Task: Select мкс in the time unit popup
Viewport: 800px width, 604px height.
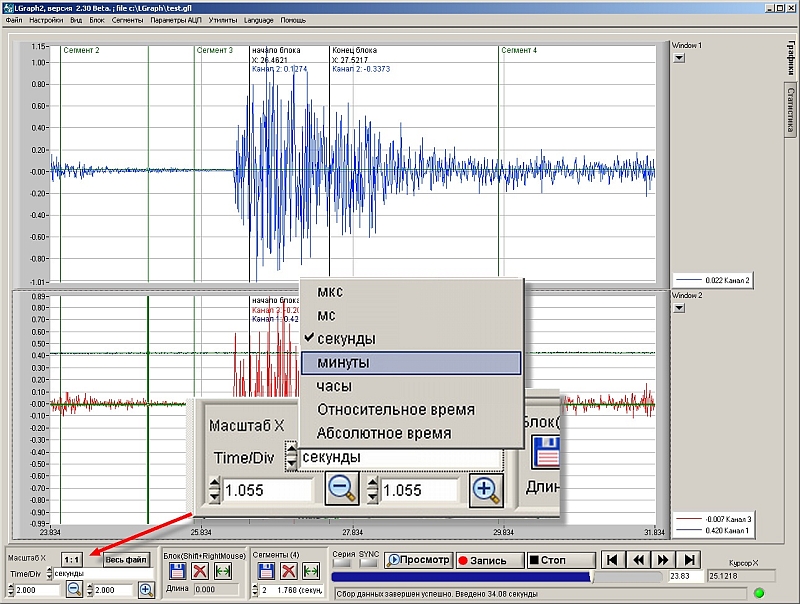Action: [x=411, y=292]
